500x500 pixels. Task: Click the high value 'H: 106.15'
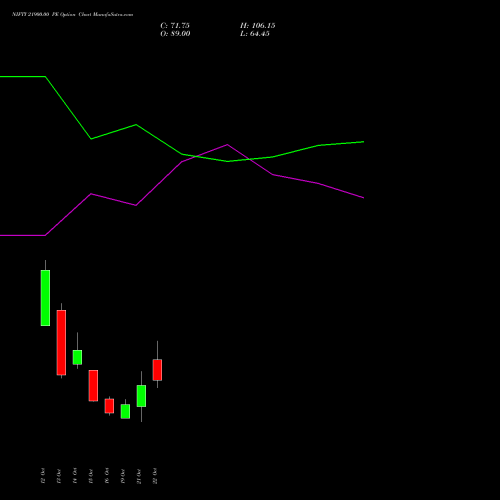(258, 26)
